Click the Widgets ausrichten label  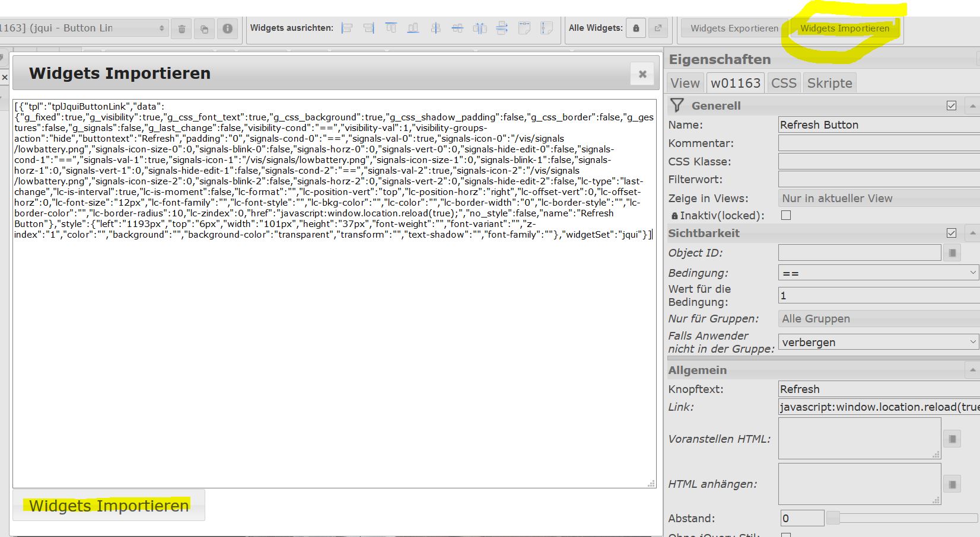click(292, 28)
